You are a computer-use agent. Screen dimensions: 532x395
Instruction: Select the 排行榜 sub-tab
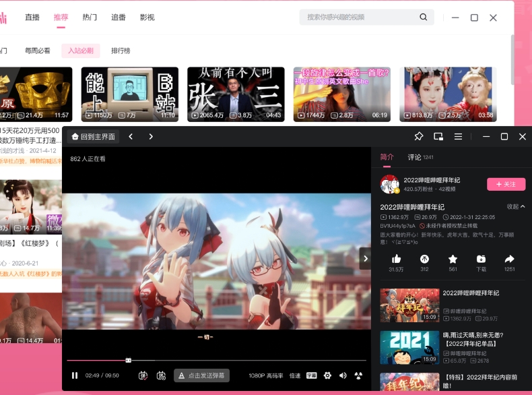coord(121,51)
